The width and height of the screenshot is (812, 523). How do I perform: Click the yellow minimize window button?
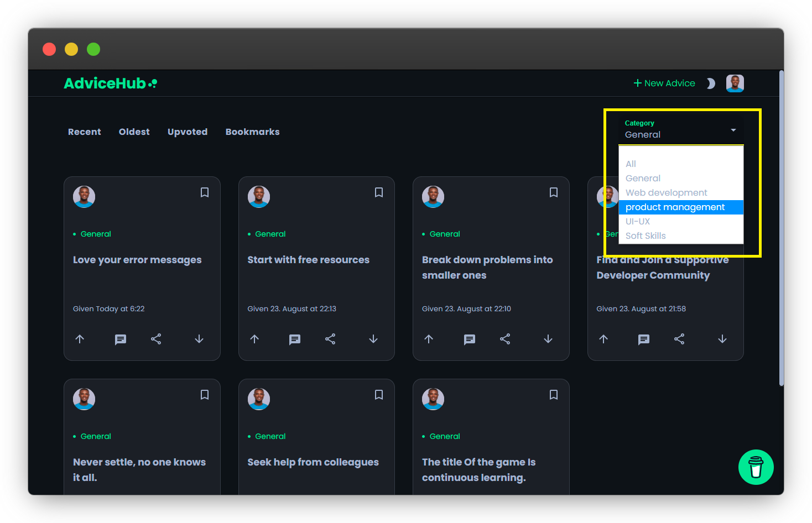(71, 49)
